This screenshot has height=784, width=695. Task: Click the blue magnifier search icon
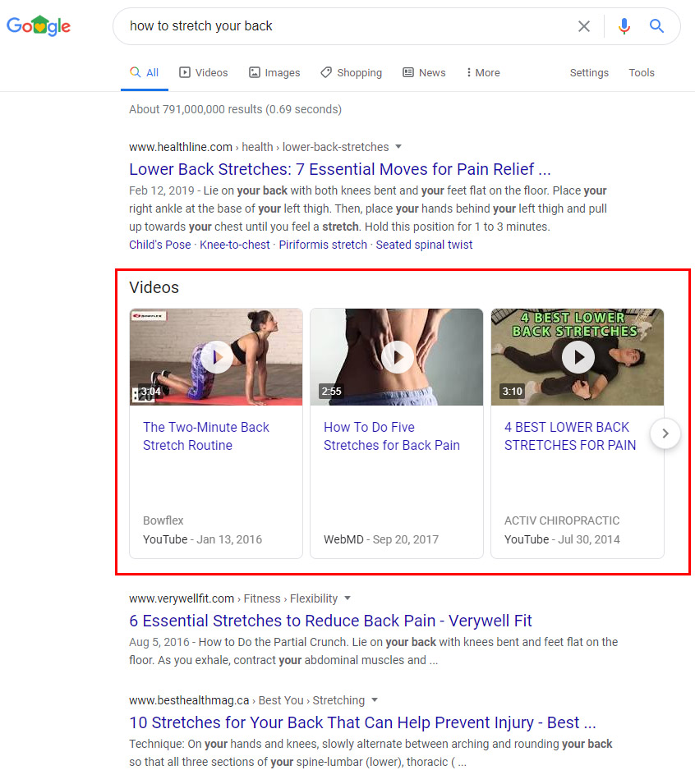pos(657,26)
